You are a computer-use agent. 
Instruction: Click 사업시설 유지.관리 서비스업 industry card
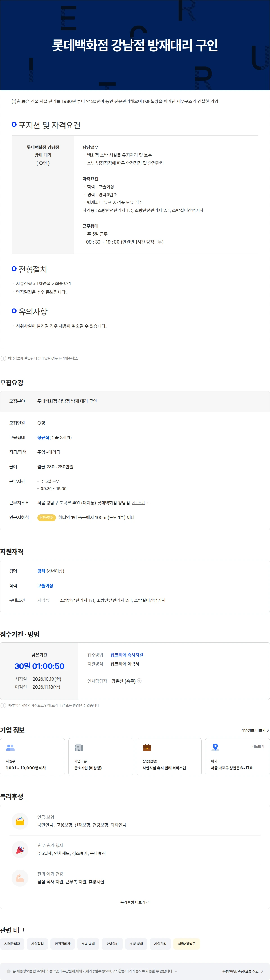pyautogui.click(x=169, y=757)
